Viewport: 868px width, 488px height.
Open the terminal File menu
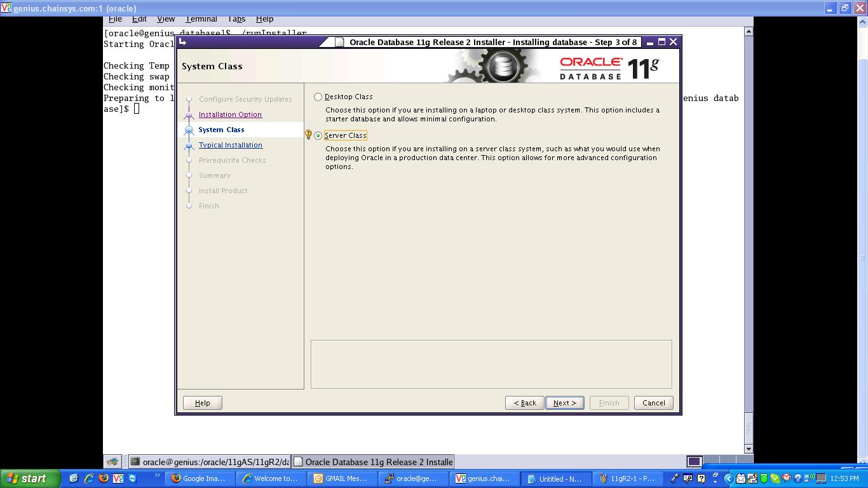tap(115, 19)
